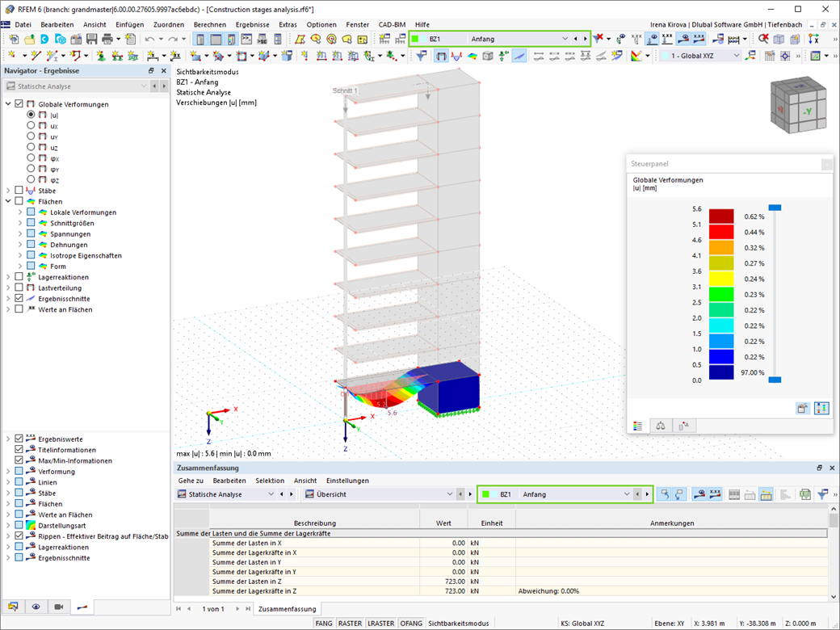Image resolution: width=840 pixels, height=630 pixels.
Task: Click the Save (floppy disk) toolbar icon
Action: pyautogui.click(x=91, y=39)
